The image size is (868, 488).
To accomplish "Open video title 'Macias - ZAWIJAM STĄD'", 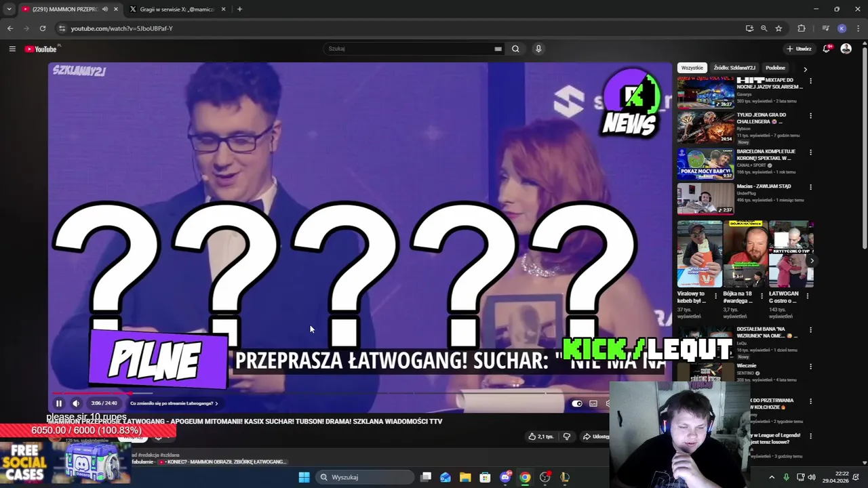I will pyautogui.click(x=764, y=186).
